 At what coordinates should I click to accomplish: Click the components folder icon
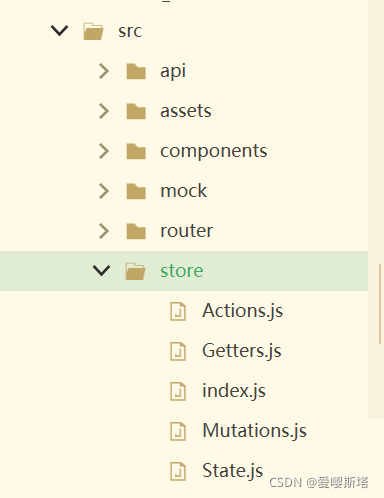click(x=136, y=151)
